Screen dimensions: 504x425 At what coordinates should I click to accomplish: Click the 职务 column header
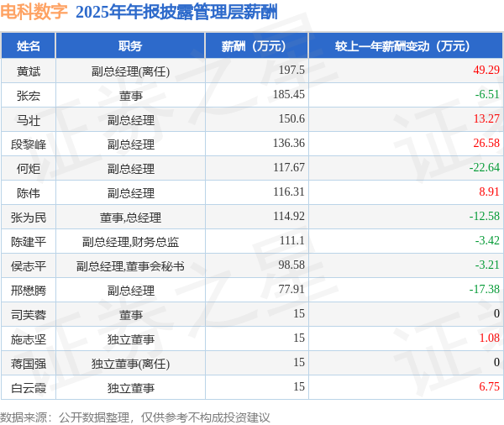(x=130, y=46)
